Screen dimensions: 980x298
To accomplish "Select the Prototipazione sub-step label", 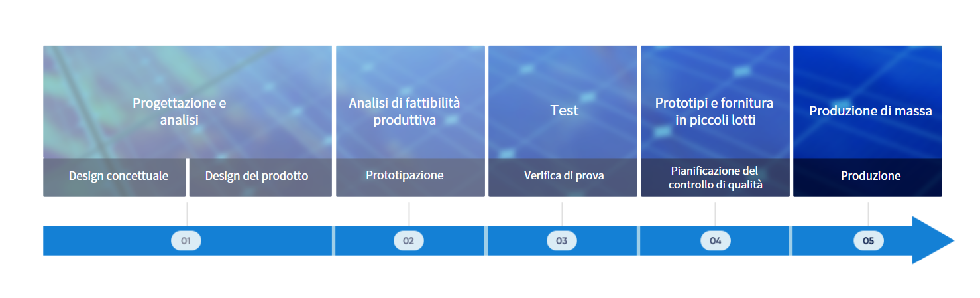I will [x=405, y=176].
